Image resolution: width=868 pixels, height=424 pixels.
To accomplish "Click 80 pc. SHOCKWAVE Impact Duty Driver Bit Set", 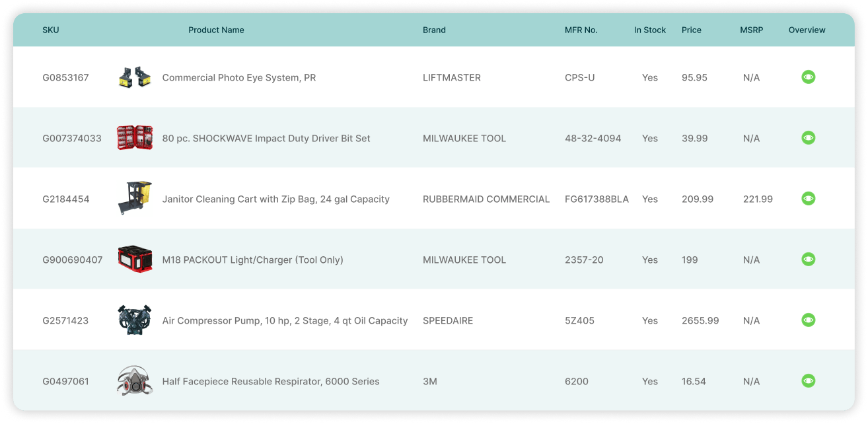I will point(266,138).
